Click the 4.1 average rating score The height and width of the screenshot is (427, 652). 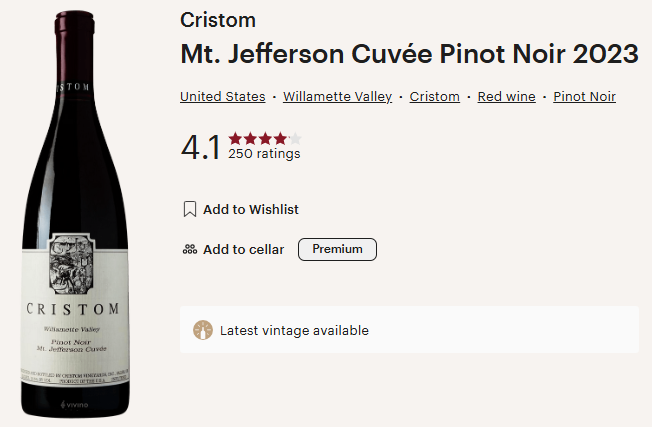pyautogui.click(x=200, y=148)
